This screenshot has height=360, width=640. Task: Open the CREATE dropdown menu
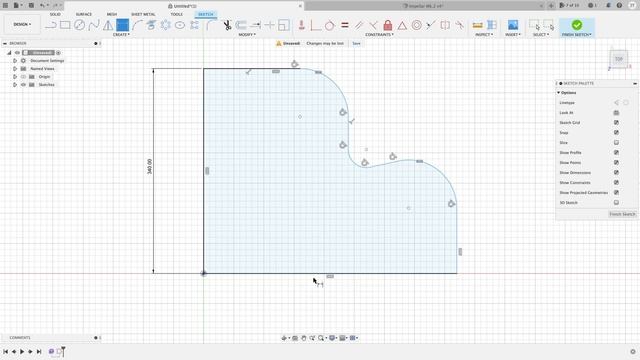coord(121,35)
